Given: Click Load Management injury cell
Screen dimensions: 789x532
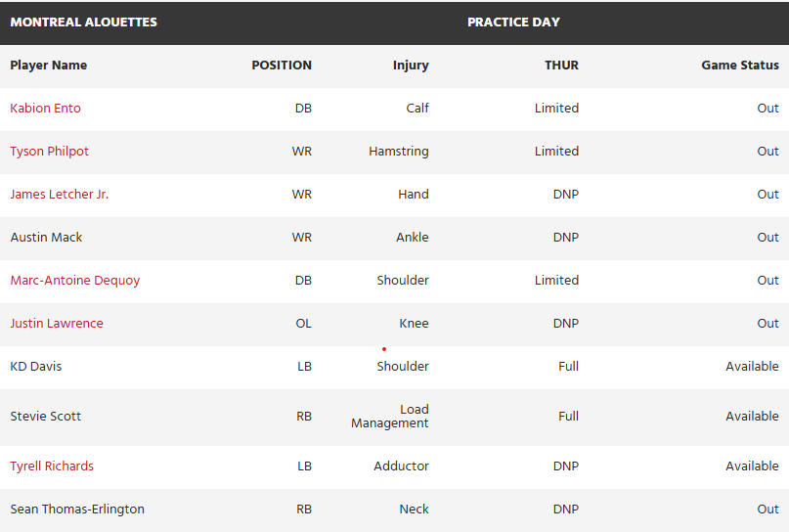Looking at the screenshot, I should pyautogui.click(x=391, y=417).
